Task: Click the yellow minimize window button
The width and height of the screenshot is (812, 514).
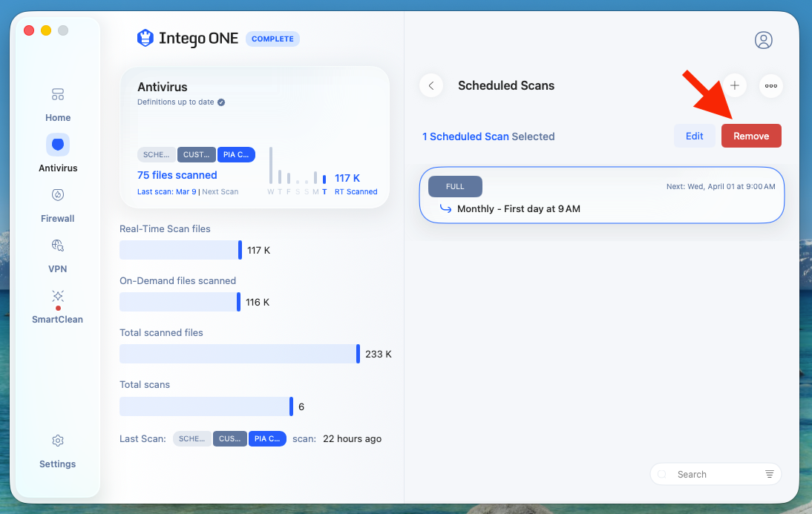Action: (x=46, y=30)
